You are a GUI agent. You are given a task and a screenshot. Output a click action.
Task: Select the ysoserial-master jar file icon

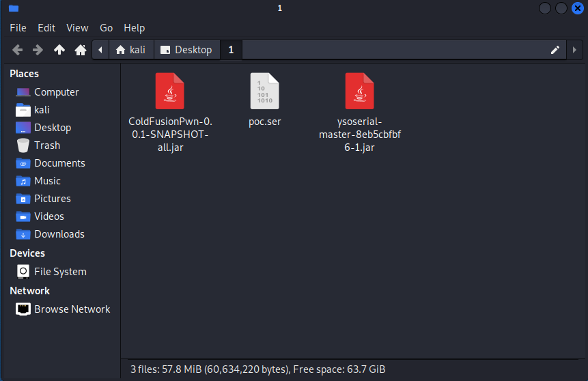(360, 91)
